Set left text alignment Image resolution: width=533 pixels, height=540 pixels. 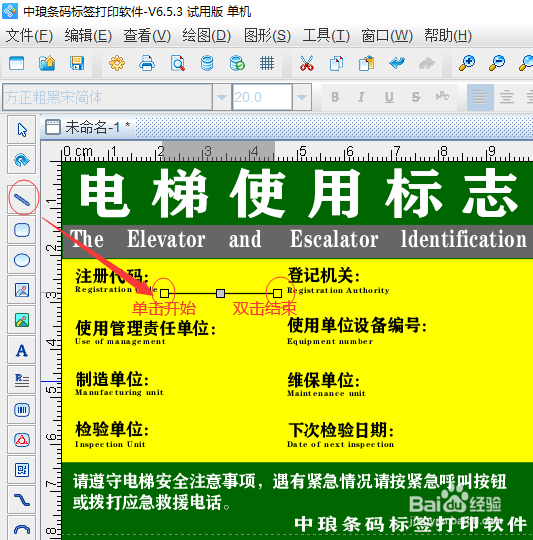(480, 97)
